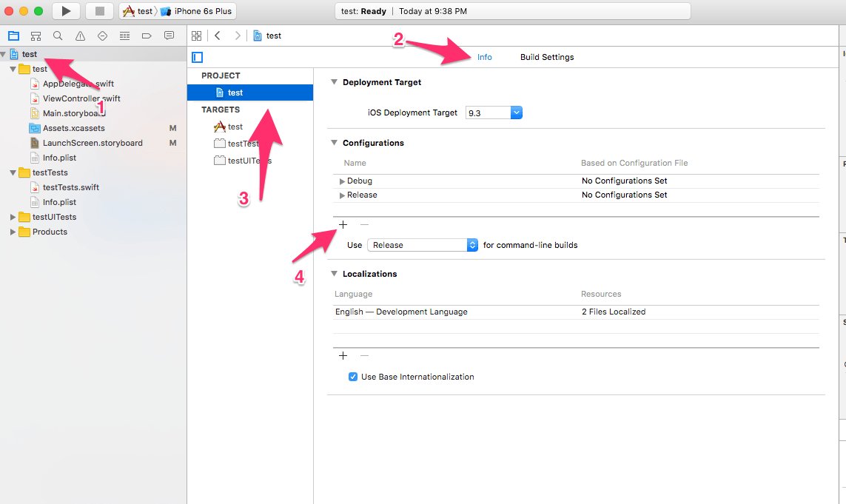Open the Breakpoint navigator
Viewport: 846px width, 504px height.
147,36
